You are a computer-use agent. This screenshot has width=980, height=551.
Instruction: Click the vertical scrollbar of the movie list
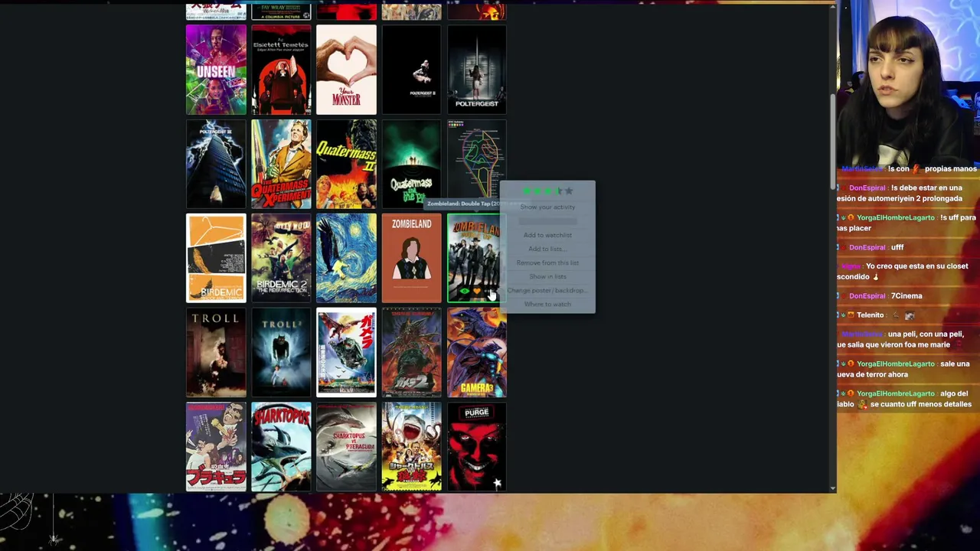coord(832,141)
